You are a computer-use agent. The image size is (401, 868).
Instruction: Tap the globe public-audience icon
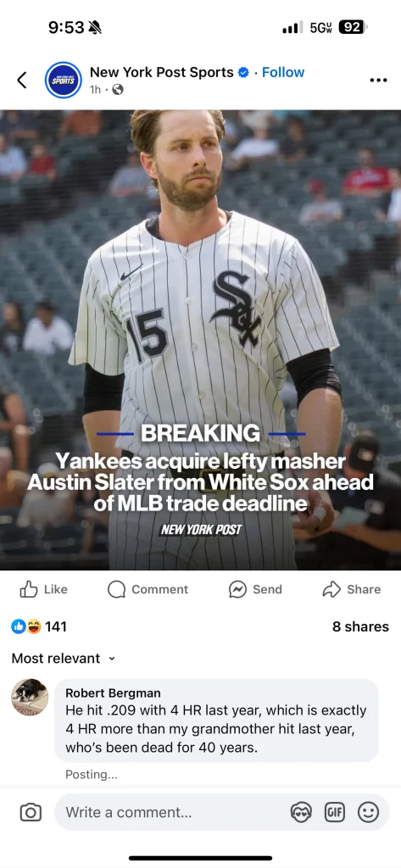[118, 90]
